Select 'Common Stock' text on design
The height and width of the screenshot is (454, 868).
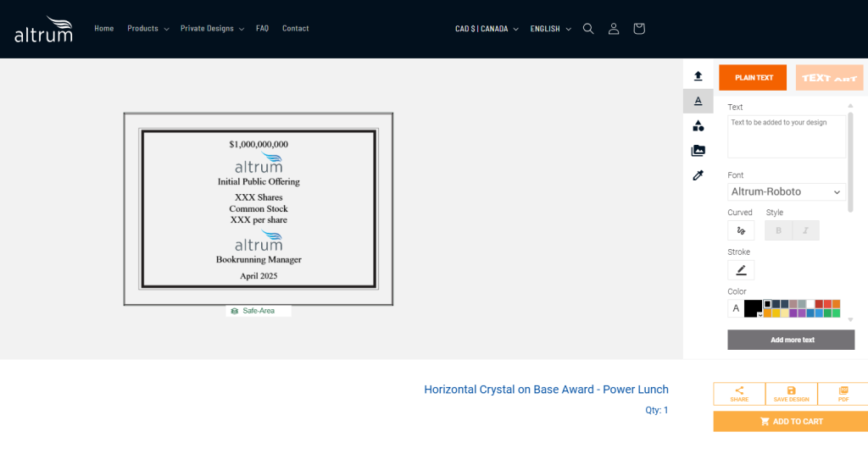(x=259, y=208)
